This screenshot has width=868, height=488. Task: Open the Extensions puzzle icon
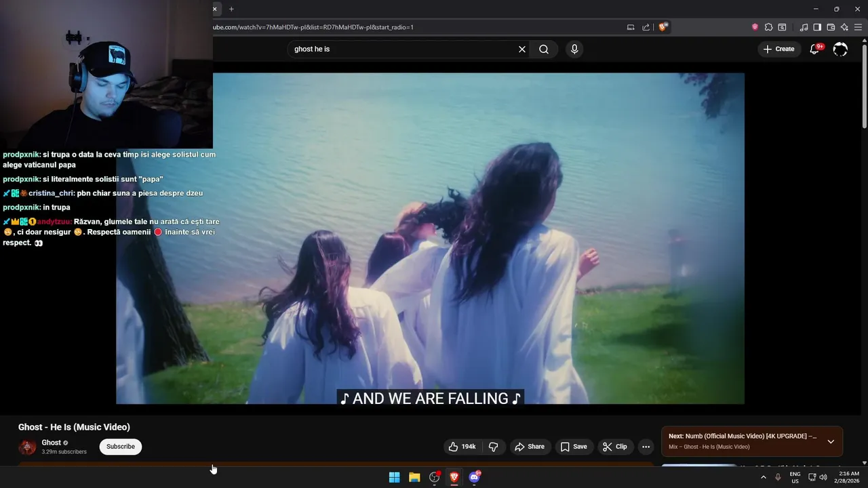click(768, 27)
